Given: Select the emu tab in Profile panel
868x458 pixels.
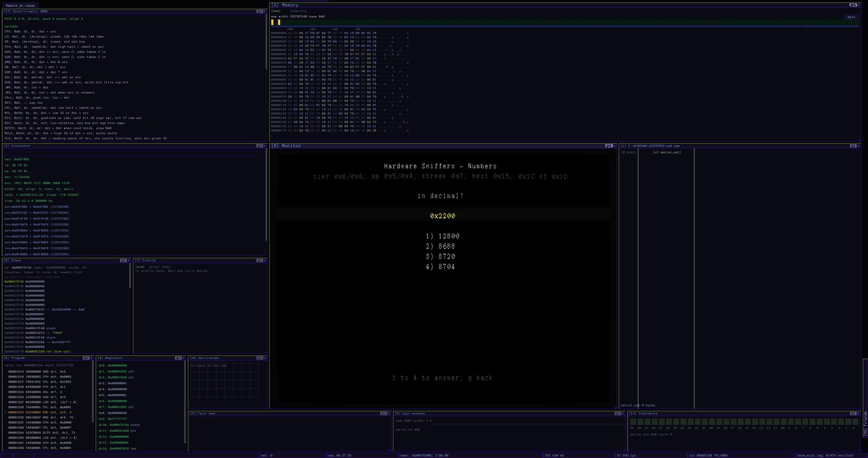Looking at the screenshot, I should (166, 267).
